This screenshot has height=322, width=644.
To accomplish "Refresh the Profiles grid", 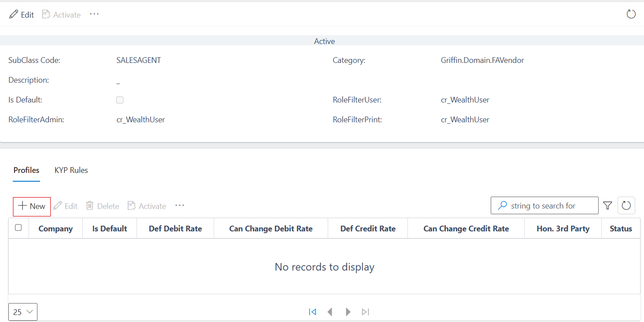I will click(x=626, y=205).
